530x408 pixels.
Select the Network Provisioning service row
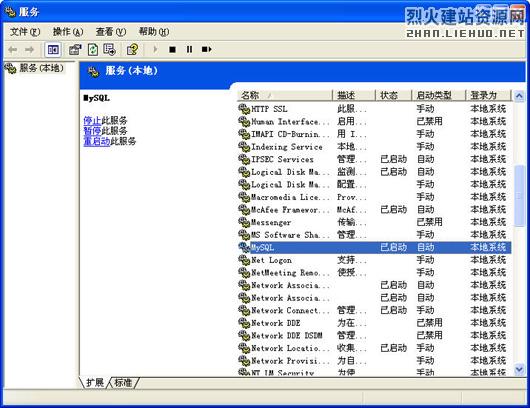pyautogui.click(x=374, y=361)
